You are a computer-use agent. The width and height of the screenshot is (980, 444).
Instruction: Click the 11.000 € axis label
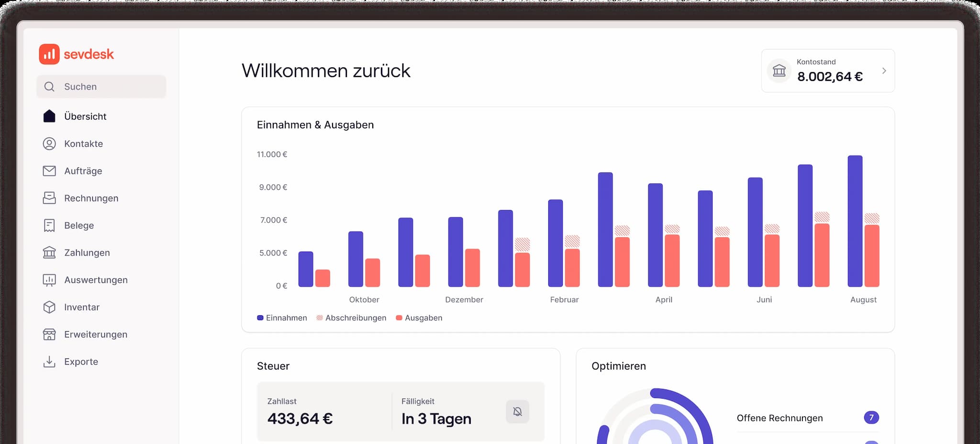point(272,155)
